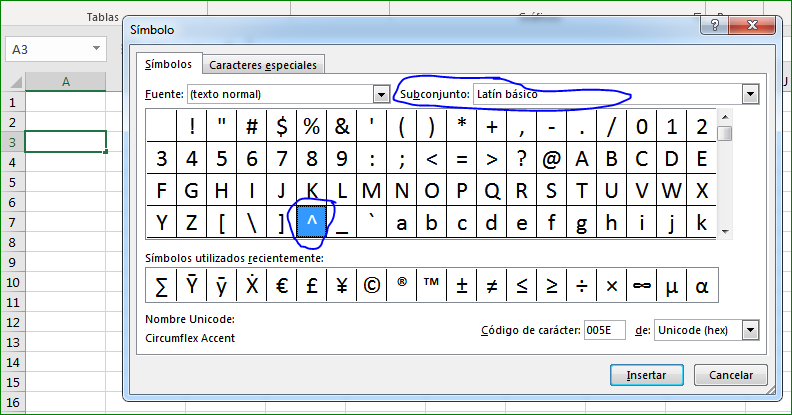Pick the at sign @ symbol

coord(552,158)
